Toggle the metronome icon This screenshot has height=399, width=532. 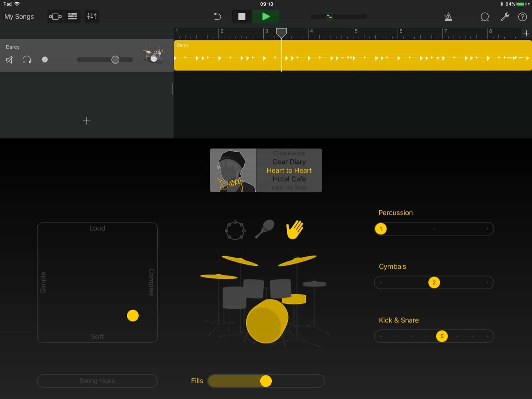click(x=448, y=17)
